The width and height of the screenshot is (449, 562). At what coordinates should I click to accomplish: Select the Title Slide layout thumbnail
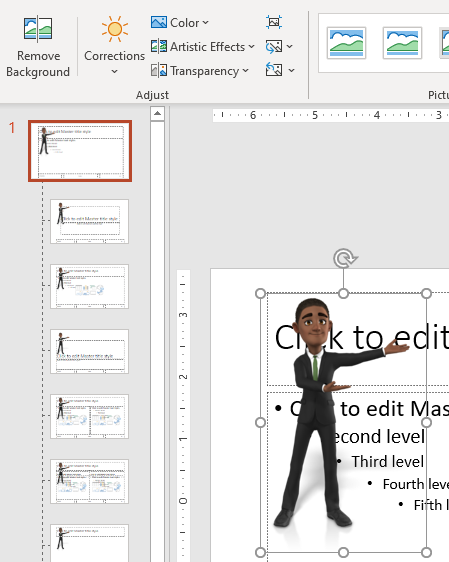[89, 222]
